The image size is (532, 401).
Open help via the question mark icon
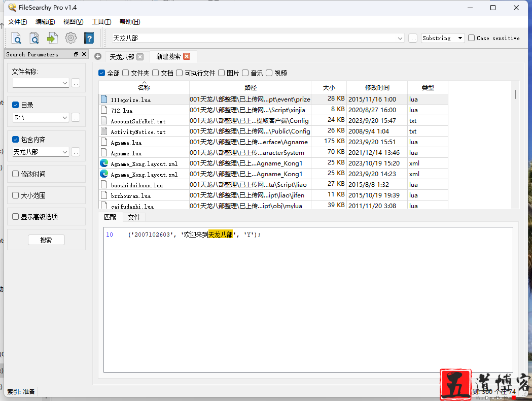click(x=89, y=38)
